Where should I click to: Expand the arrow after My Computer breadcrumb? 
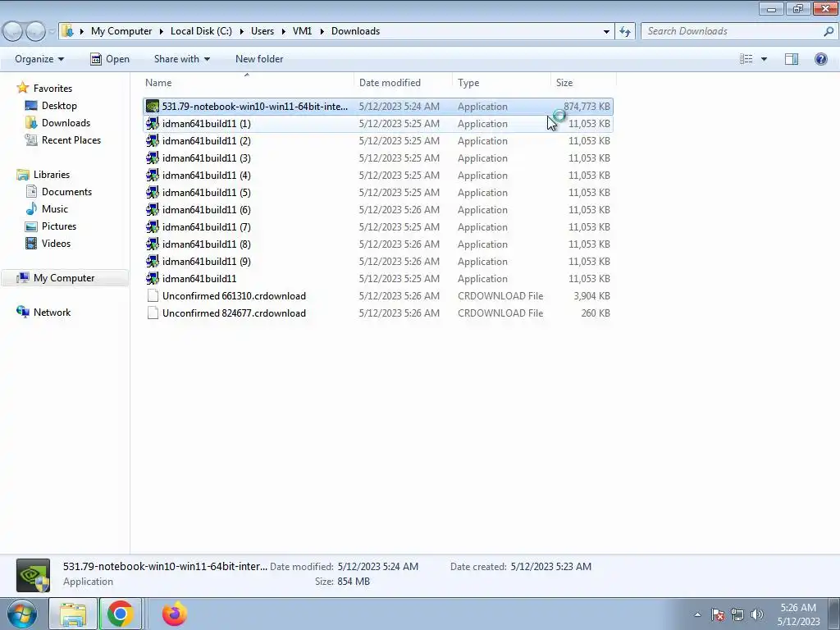[x=162, y=31]
